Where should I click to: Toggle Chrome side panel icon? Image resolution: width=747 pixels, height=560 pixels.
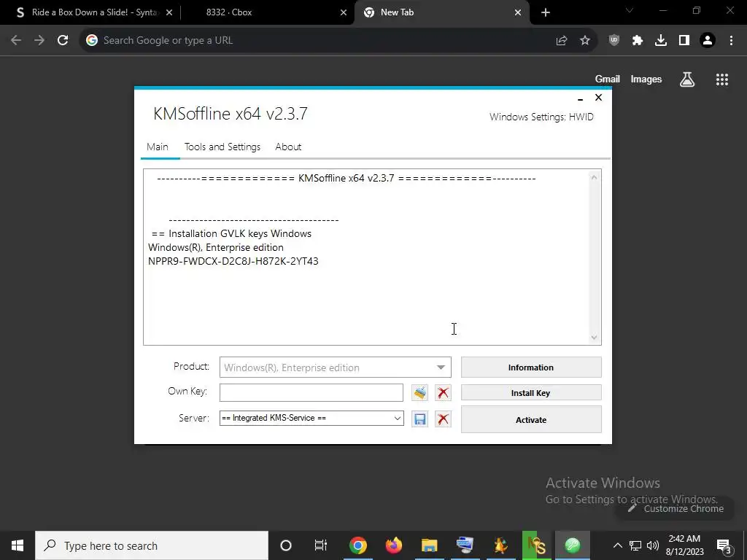[684, 41]
